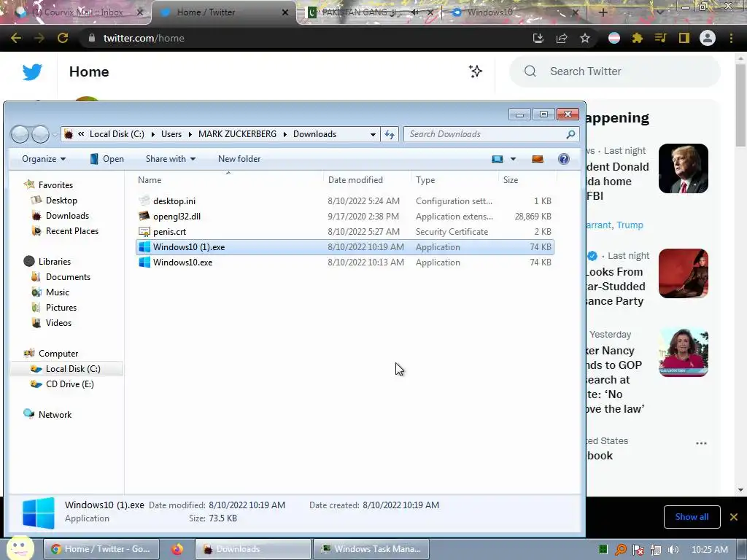Bookmark this page with the star icon
This screenshot has height=560, width=747.
[585, 38]
